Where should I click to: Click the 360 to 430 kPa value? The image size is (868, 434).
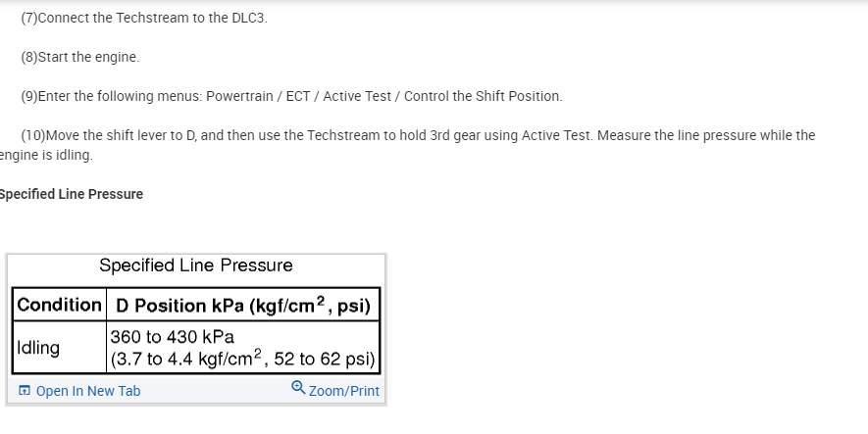coord(172,337)
